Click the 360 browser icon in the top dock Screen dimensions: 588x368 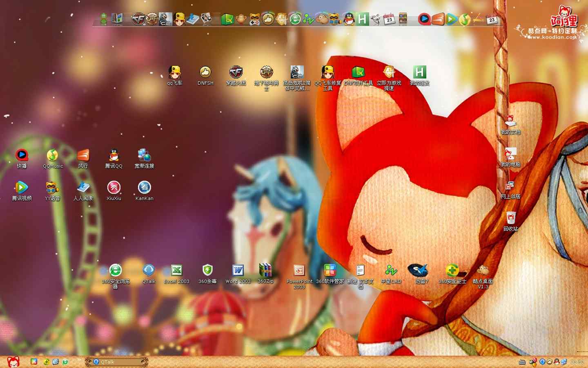pos(295,19)
